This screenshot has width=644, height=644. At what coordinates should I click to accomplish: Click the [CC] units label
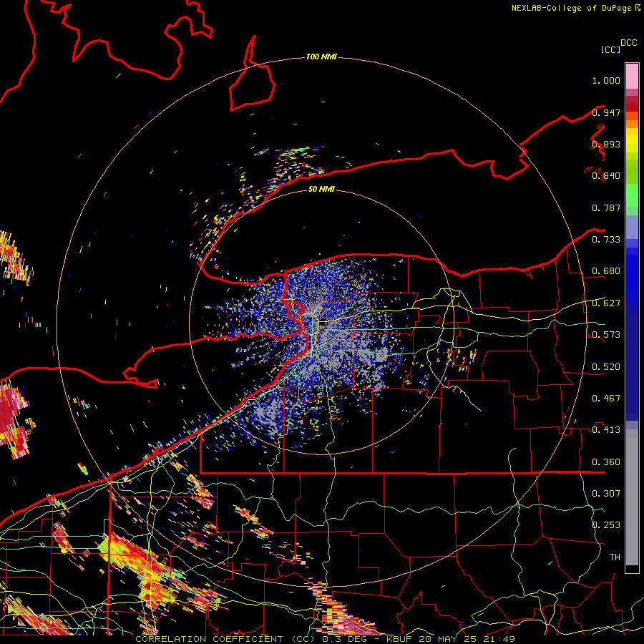(611, 49)
